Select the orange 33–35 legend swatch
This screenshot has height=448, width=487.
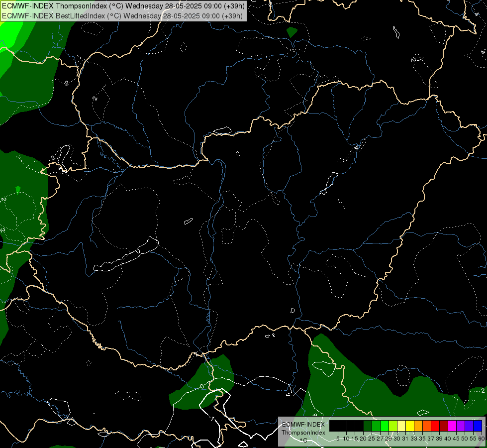[x=418, y=426]
